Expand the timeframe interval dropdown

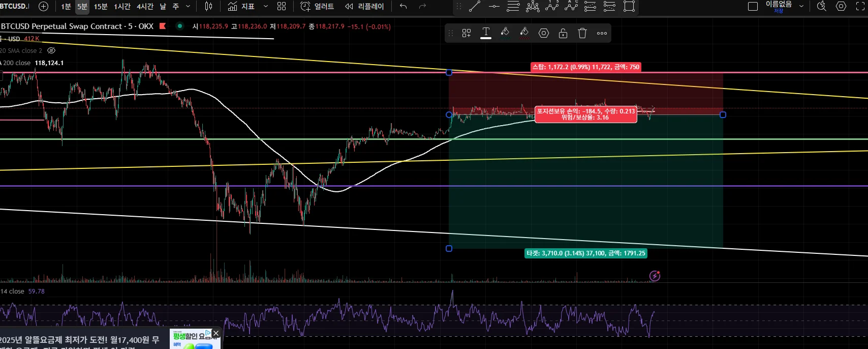(188, 6)
